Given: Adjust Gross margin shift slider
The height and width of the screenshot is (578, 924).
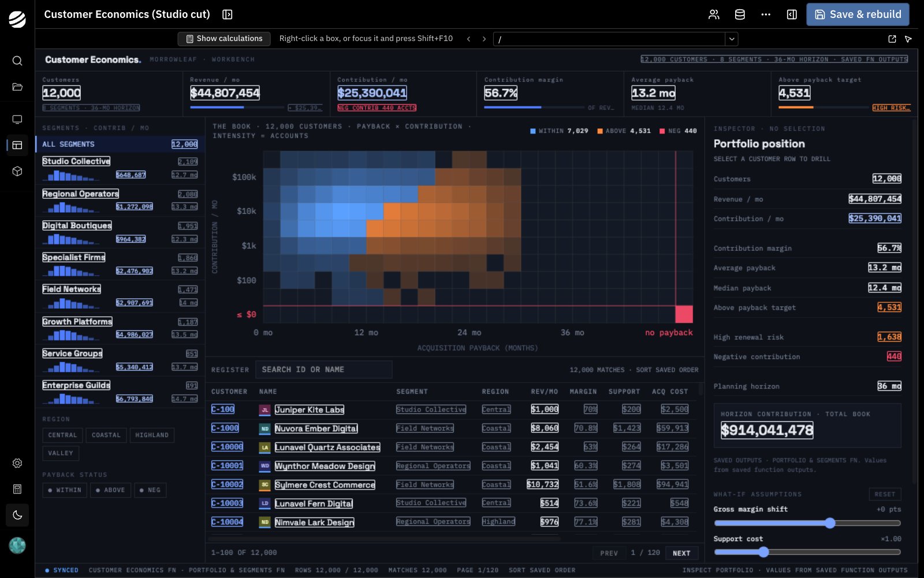Looking at the screenshot, I should [x=807, y=523].
